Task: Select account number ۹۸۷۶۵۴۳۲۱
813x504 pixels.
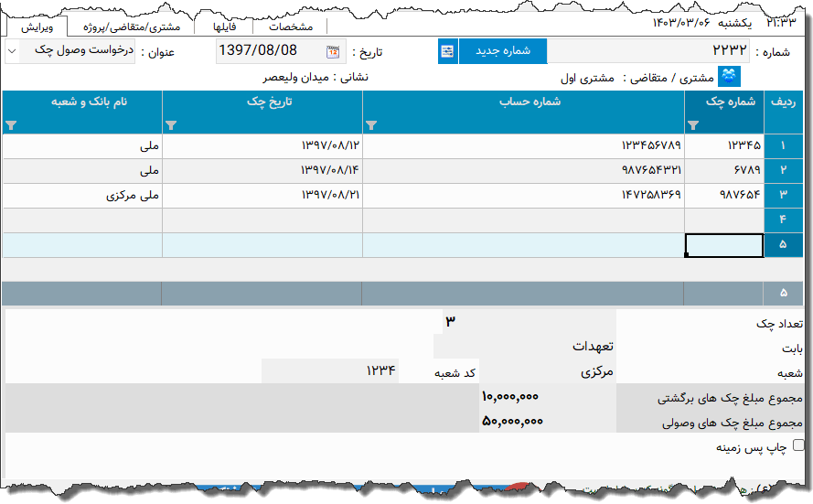Action: coord(524,171)
